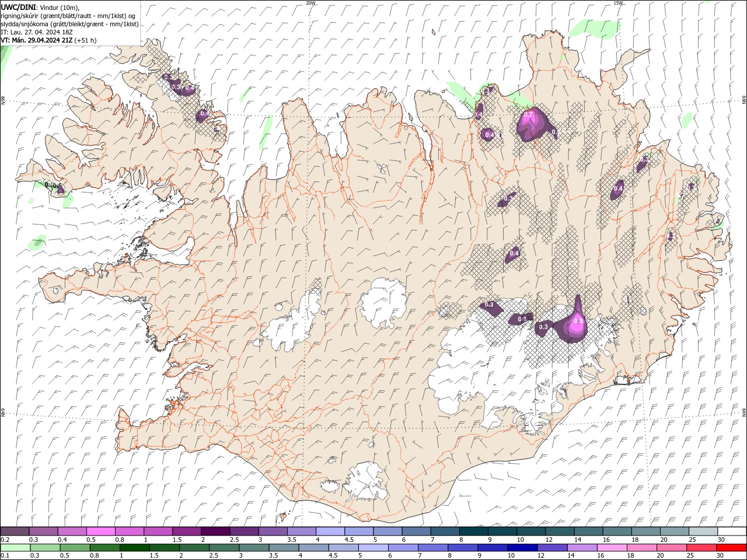Click the top legend row swatch labeled 18
Image resolution: width=747 pixels, height=560 pixels.
645,531
